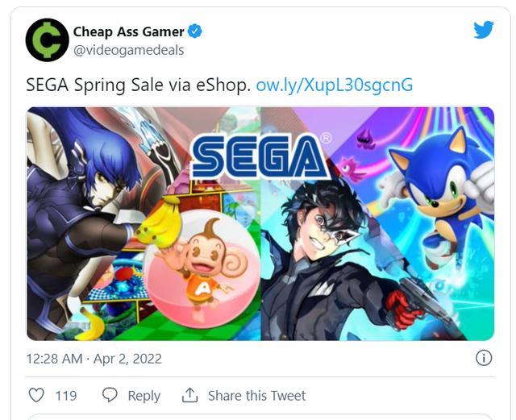Visit the @videogamedeals handle
The image size is (516, 420).
[x=129, y=50]
